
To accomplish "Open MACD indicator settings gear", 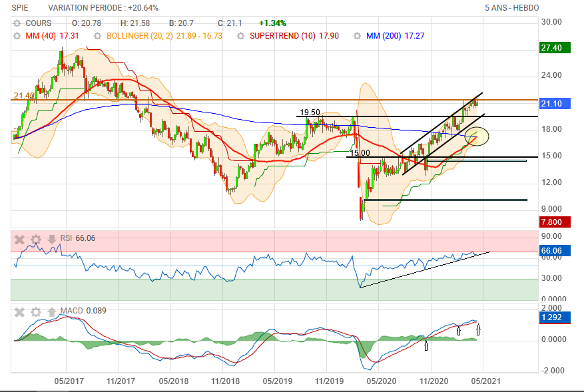I will 36,311.
